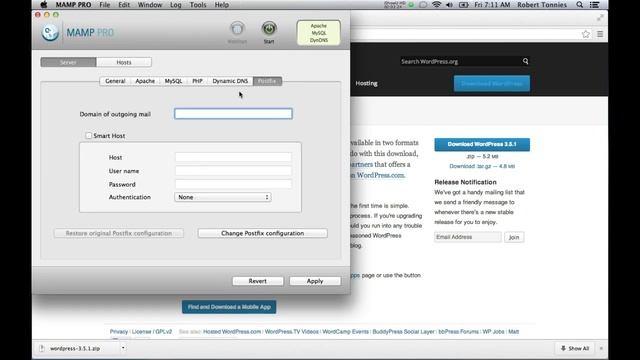
Task: Open the Apple menu
Action: (x=44, y=5)
